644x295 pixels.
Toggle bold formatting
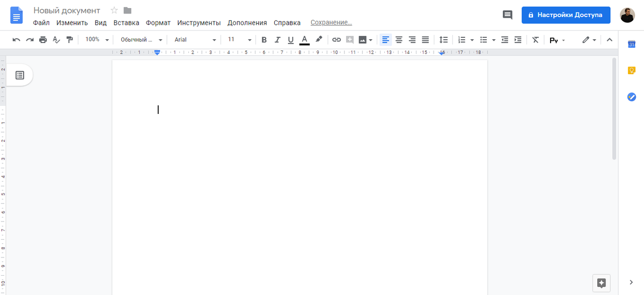click(264, 40)
